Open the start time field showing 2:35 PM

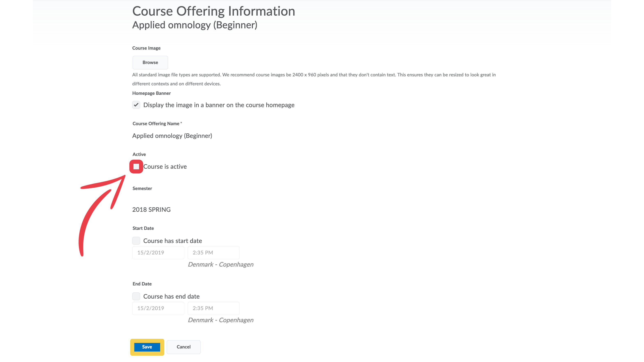[214, 253]
